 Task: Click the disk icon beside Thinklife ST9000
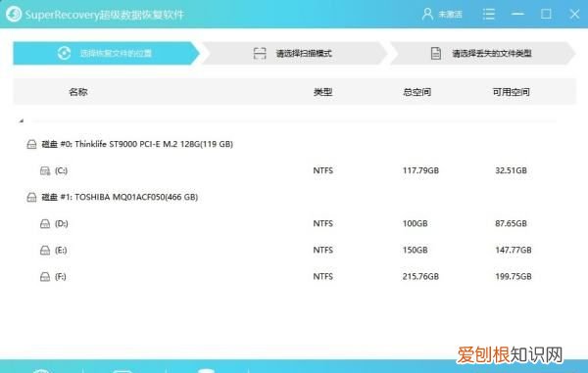[32, 144]
